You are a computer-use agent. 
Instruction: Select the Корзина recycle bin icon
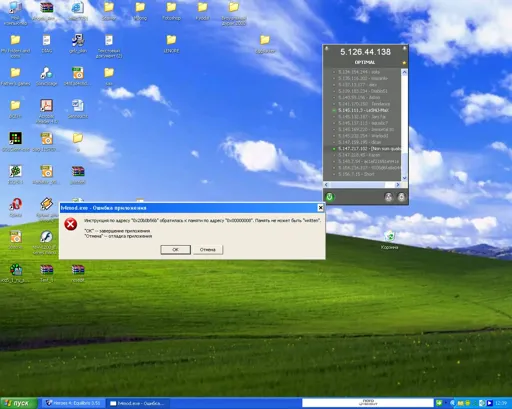(389, 240)
